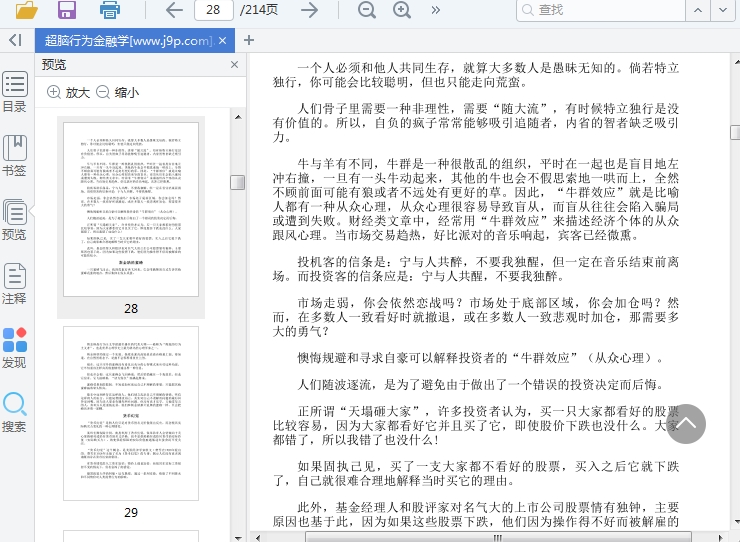Open a new tab with the plus button
The image size is (740, 542).
249,41
